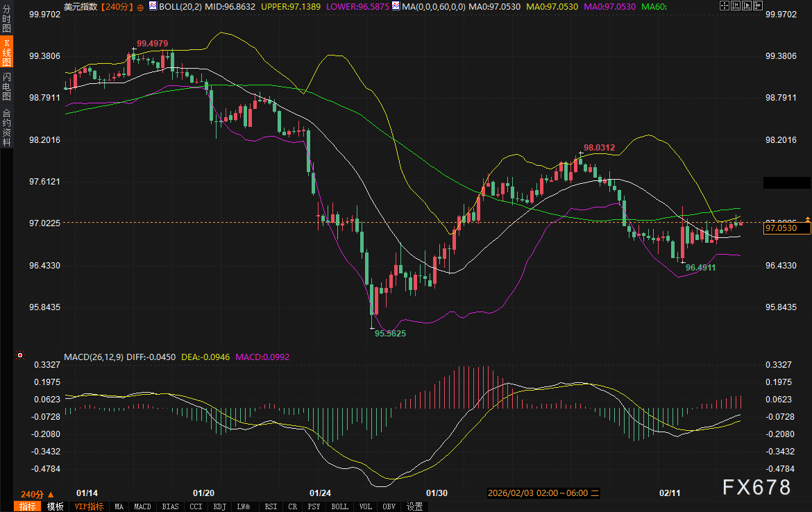
Task: Select the VIP指标 tab
Action: 90,506
